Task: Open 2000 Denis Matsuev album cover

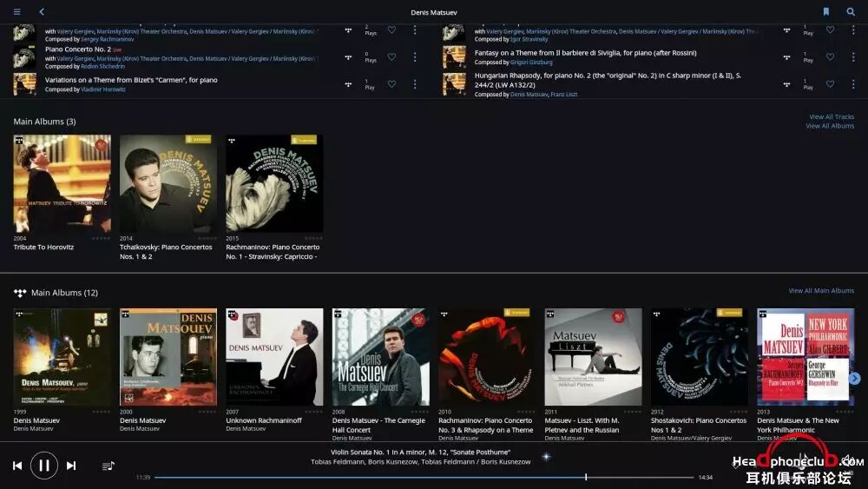Action: (x=168, y=357)
